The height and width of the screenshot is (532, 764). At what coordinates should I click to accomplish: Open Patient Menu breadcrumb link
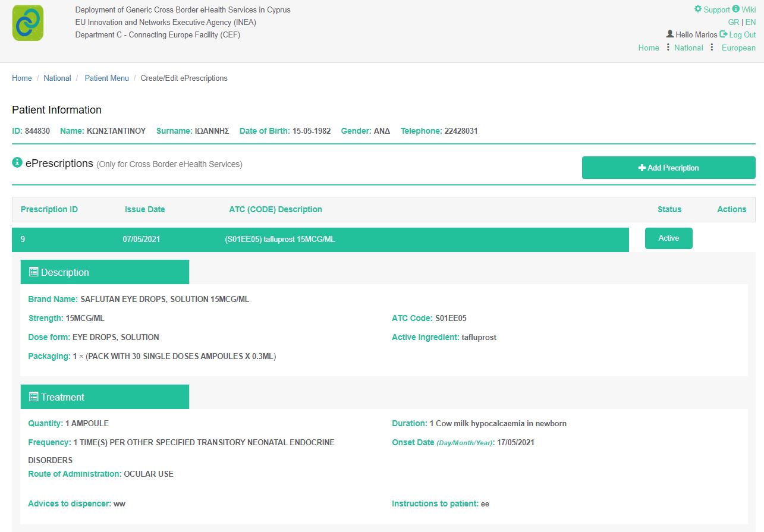(106, 78)
